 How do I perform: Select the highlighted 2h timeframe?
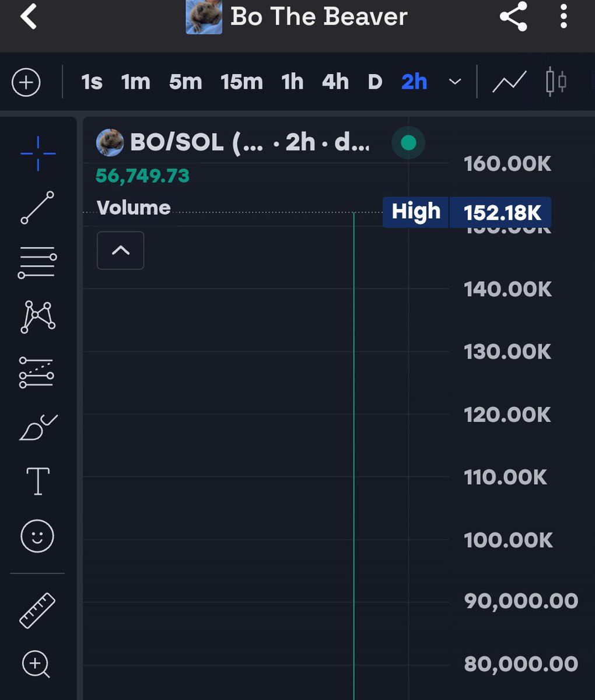[x=414, y=82]
